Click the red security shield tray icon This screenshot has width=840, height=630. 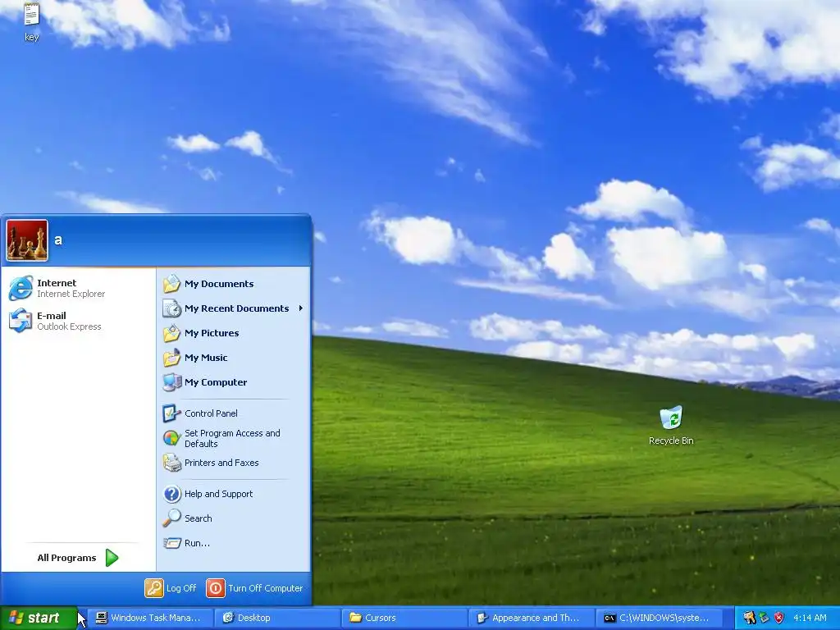pos(779,618)
